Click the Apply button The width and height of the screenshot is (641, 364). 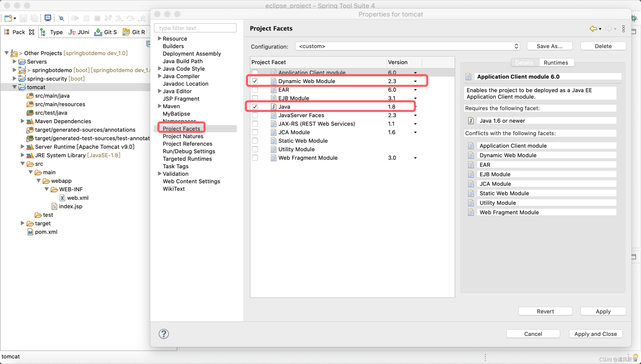pos(603,311)
